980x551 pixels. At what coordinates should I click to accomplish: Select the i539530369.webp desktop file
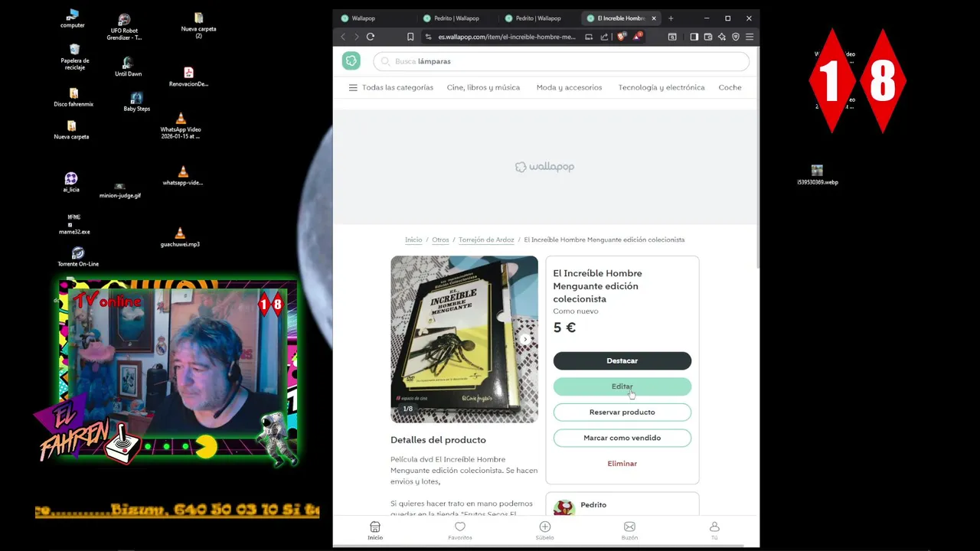[x=817, y=174]
